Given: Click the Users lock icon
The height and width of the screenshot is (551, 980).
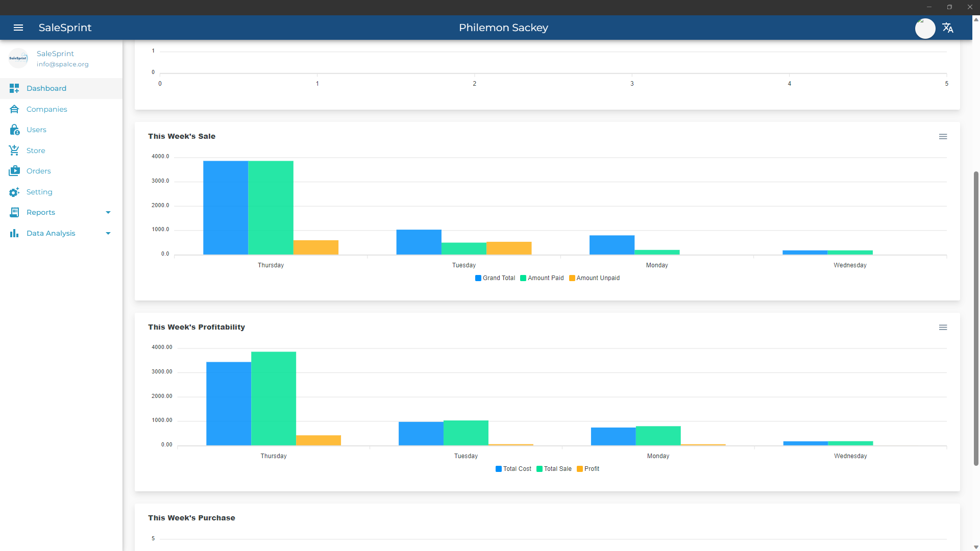Looking at the screenshot, I should (x=14, y=130).
